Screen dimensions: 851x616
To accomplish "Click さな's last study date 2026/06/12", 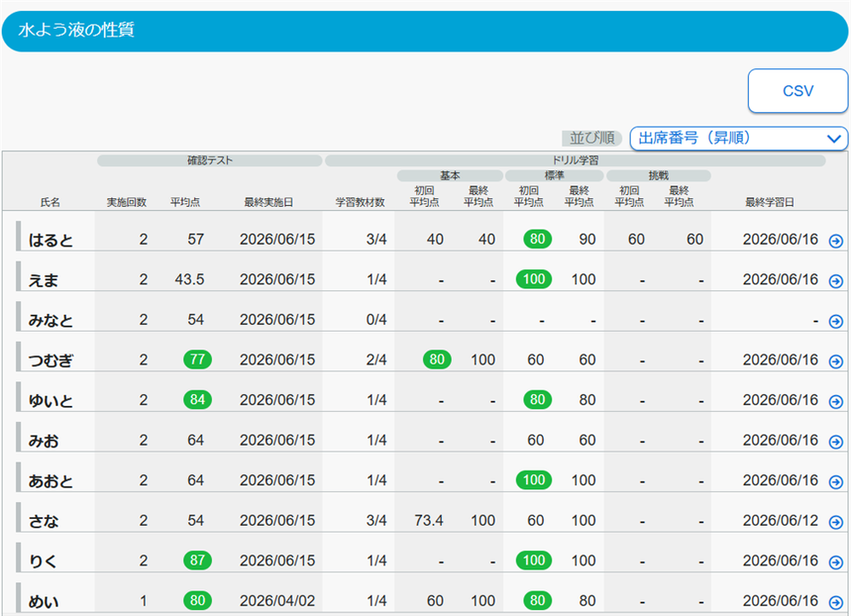I will click(x=780, y=521).
